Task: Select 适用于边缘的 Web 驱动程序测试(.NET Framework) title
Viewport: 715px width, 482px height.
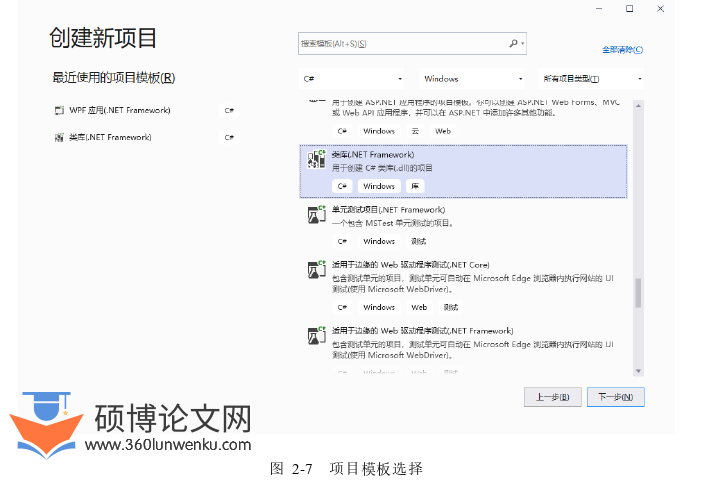Action: click(x=422, y=331)
